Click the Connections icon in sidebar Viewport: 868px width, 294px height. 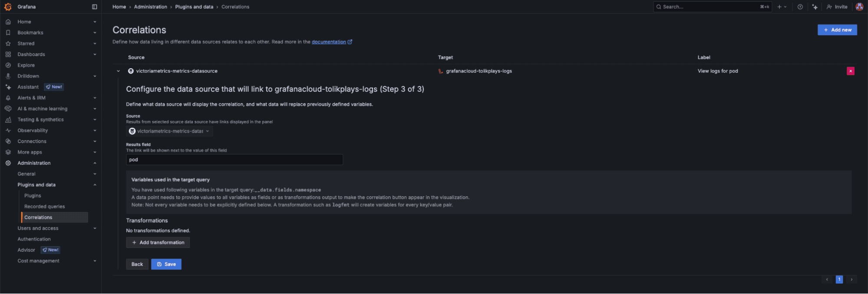point(8,141)
